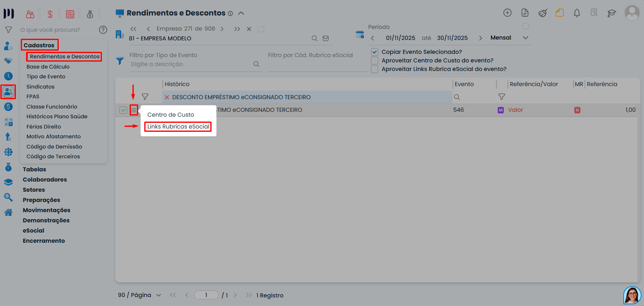The height and width of the screenshot is (306, 644).
Task: Open Base de Cálculo in sidebar
Action: [x=48, y=67]
